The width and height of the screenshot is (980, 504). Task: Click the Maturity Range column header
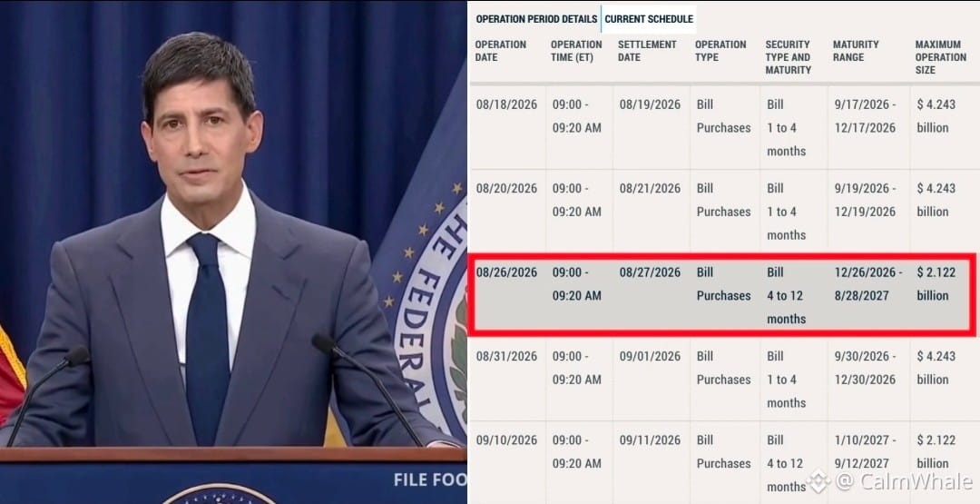point(856,51)
